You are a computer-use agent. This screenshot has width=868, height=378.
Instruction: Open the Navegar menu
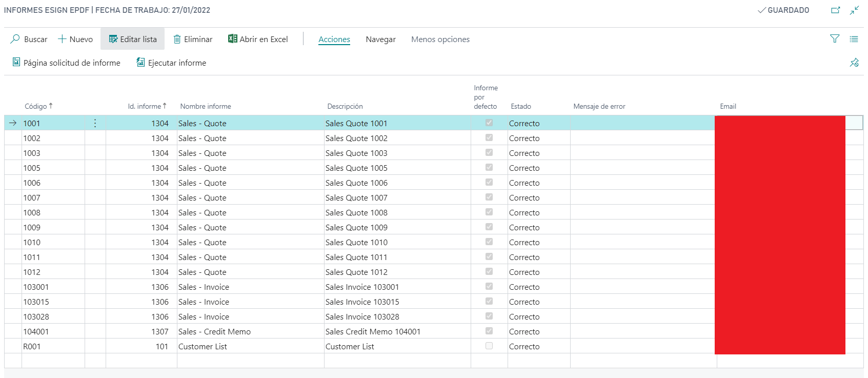click(380, 39)
